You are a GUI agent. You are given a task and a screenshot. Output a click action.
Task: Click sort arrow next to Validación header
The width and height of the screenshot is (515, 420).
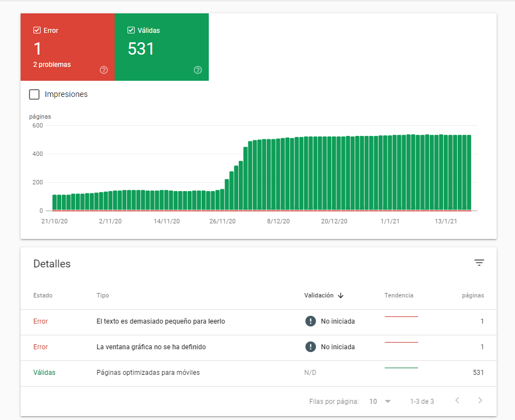point(341,296)
